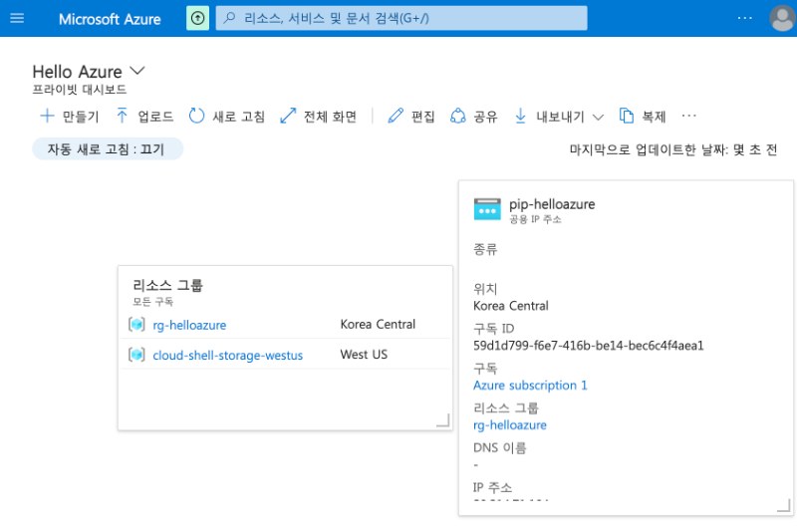
Task: Click the 모든 구독 subtitle text
Action: (153, 302)
